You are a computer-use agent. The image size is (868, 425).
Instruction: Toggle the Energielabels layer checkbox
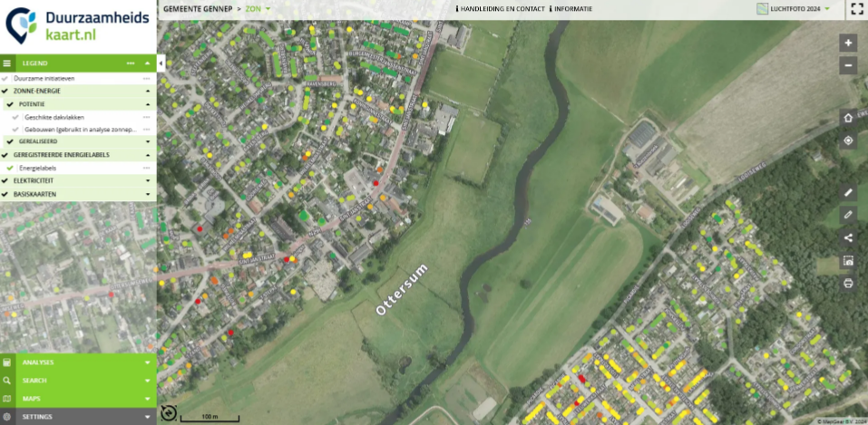click(x=11, y=168)
